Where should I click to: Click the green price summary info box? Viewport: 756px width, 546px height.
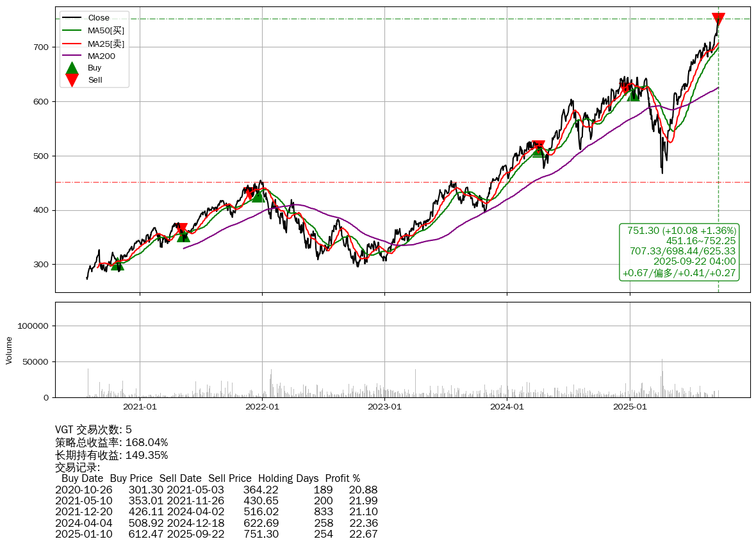679,252
